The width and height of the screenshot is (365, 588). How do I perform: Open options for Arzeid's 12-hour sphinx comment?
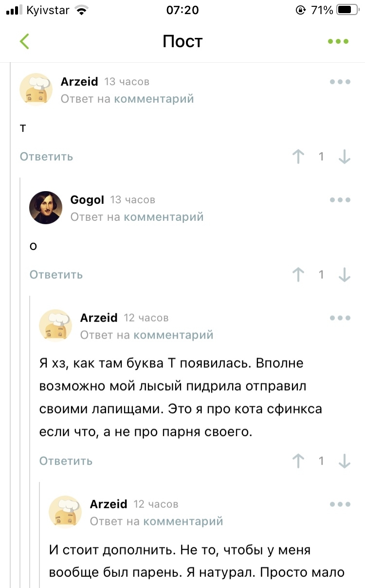[340, 318]
